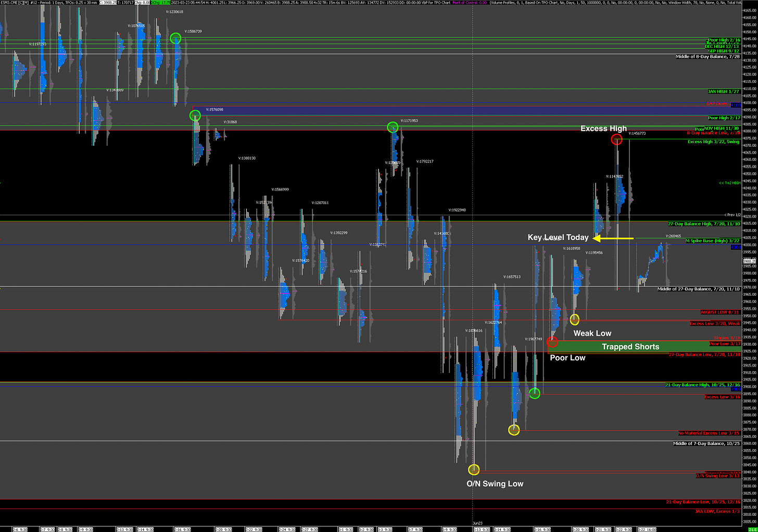758x532 pixels.
Task: Select '27-Day Balance Low, 7/20, 11/10' label
Action: 704,354
